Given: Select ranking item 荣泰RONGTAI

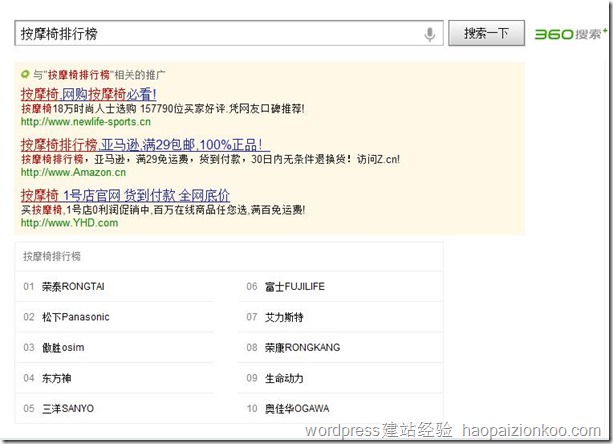Looking at the screenshot, I should (x=73, y=286).
